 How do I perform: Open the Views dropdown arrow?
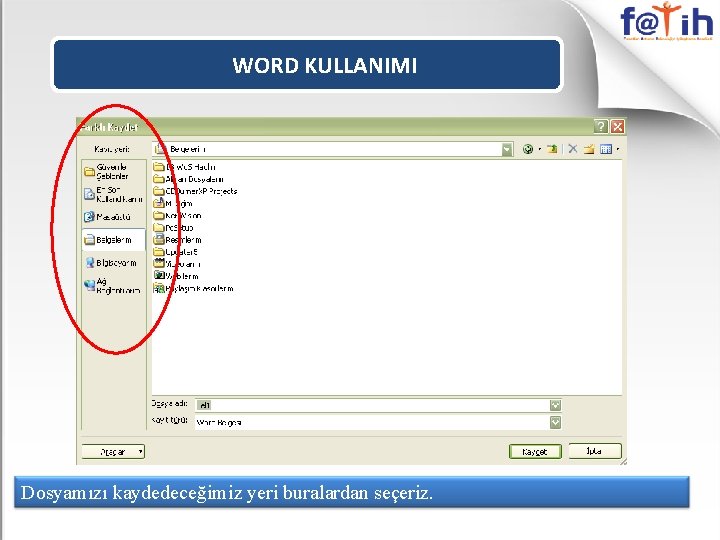618,149
